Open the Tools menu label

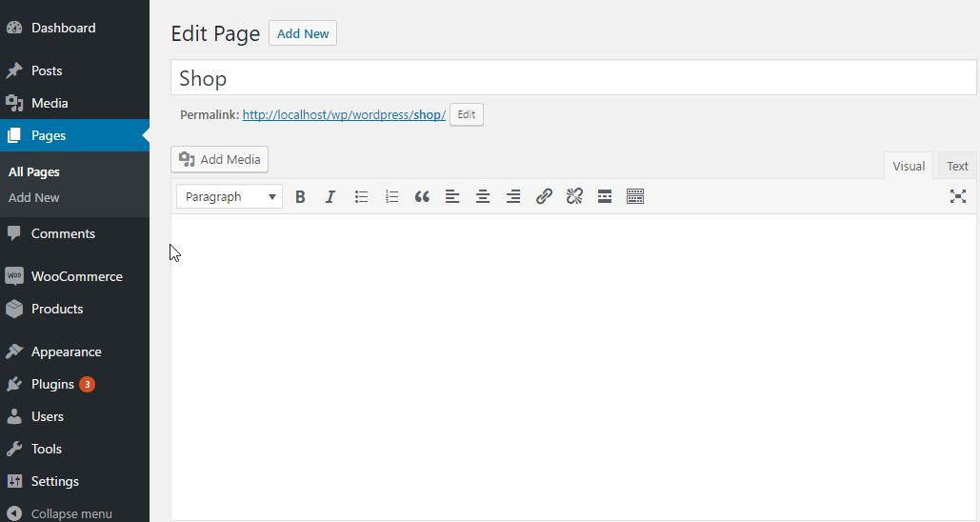tap(47, 449)
